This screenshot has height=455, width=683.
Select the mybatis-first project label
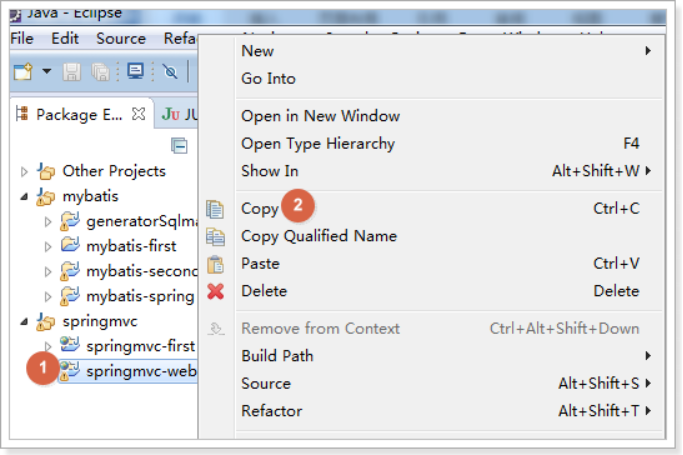coord(131,246)
